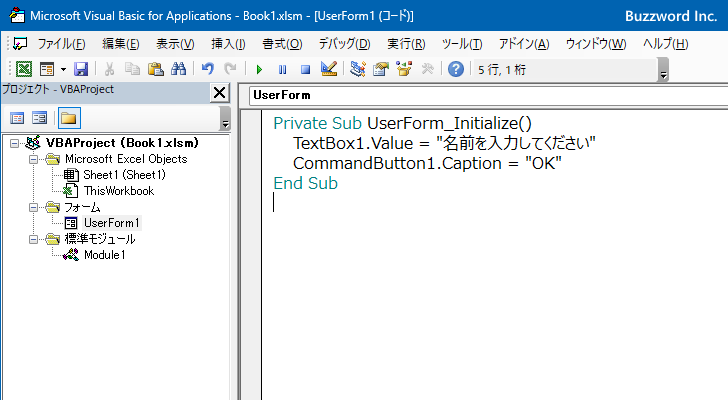The height and width of the screenshot is (400, 728).
Task: Select UserForm1 in project tree
Action: point(111,223)
